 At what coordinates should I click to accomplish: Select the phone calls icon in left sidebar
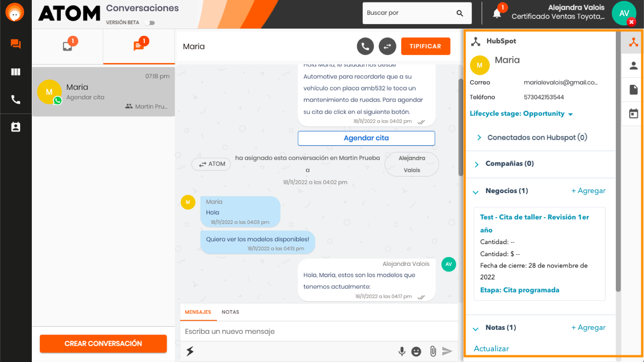16,99
